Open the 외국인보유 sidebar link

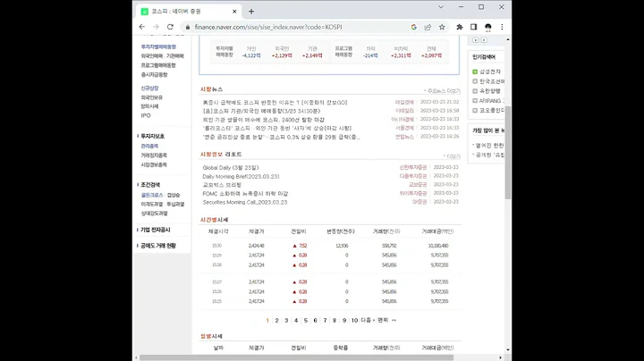[151, 97]
